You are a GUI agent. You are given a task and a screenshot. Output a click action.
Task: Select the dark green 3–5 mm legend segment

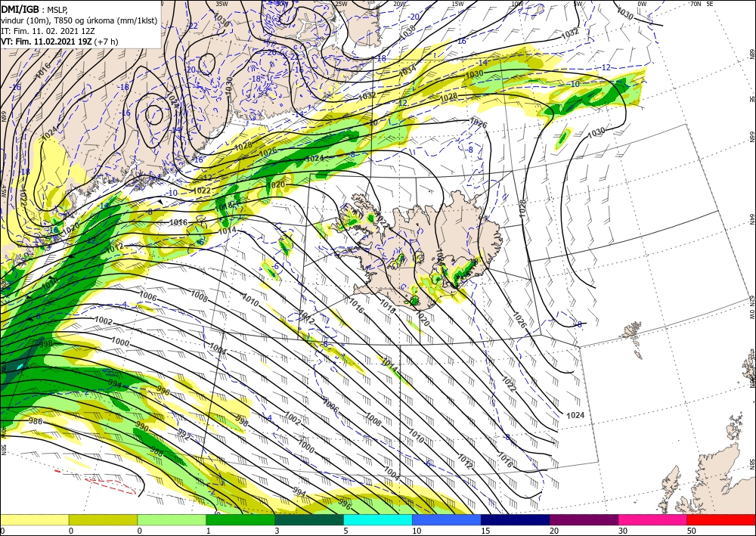pyautogui.click(x=309, y=519)
